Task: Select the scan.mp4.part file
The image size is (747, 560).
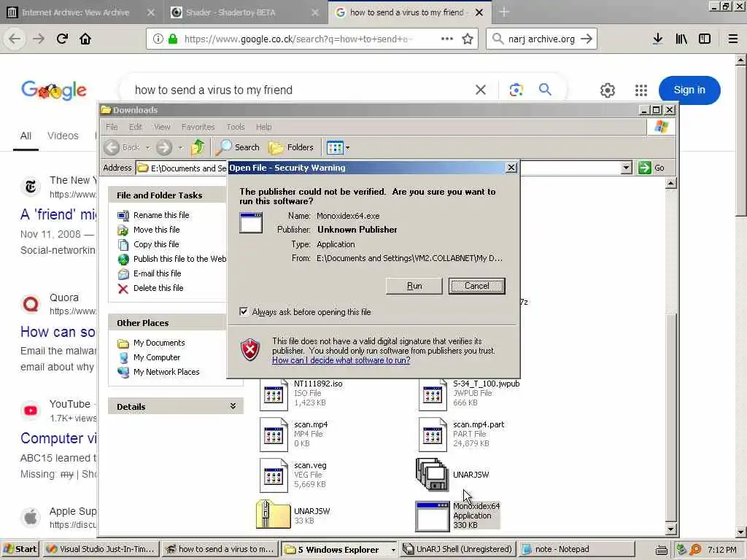Action: click(x=462, y=434)
